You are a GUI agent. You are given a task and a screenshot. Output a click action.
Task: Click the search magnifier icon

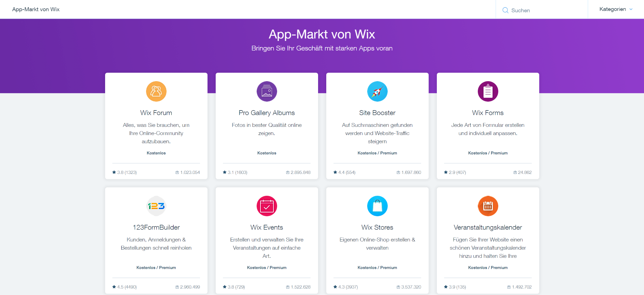point(505,10)
